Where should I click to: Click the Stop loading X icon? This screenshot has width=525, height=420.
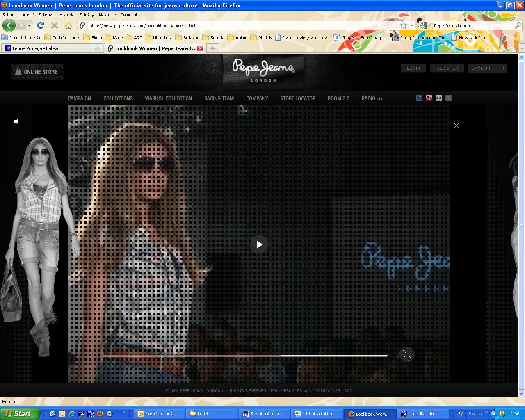point(54,25)
